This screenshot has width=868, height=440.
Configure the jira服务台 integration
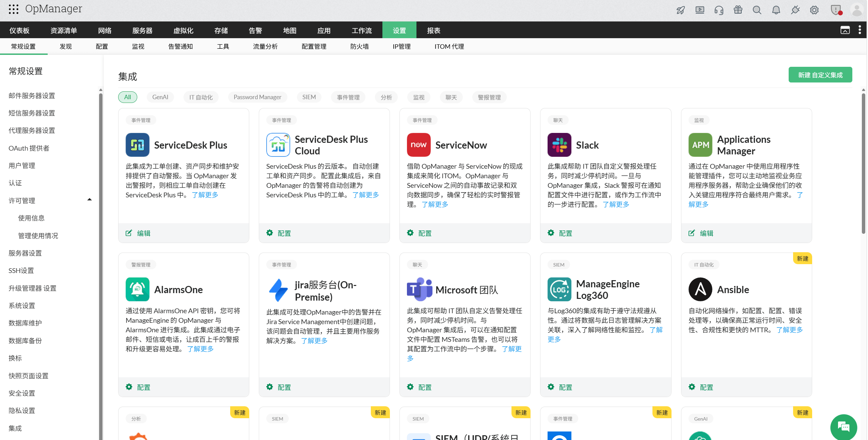pyautogui.click(x=279, y=387)
